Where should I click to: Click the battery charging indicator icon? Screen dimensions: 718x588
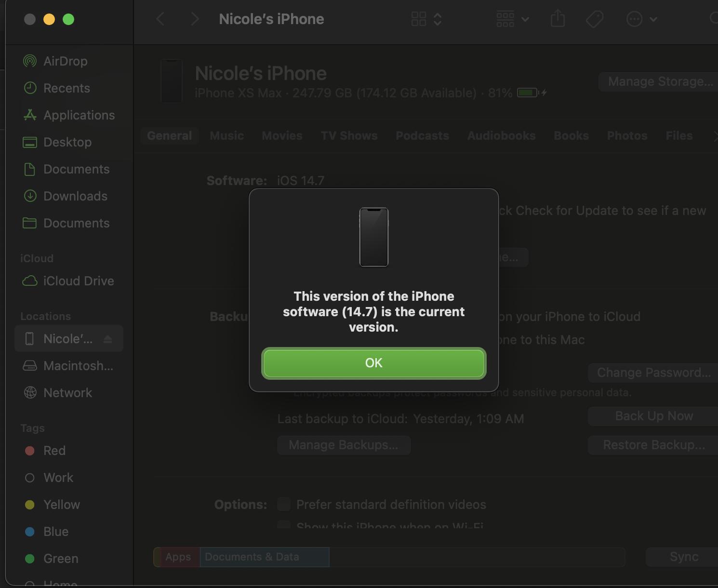[532, 93]
